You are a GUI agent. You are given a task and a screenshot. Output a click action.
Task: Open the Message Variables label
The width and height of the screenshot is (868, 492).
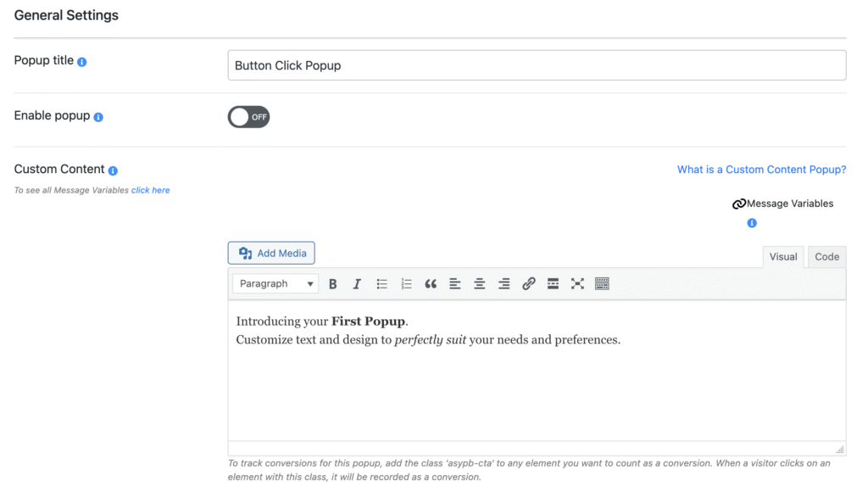coord(790,204)
